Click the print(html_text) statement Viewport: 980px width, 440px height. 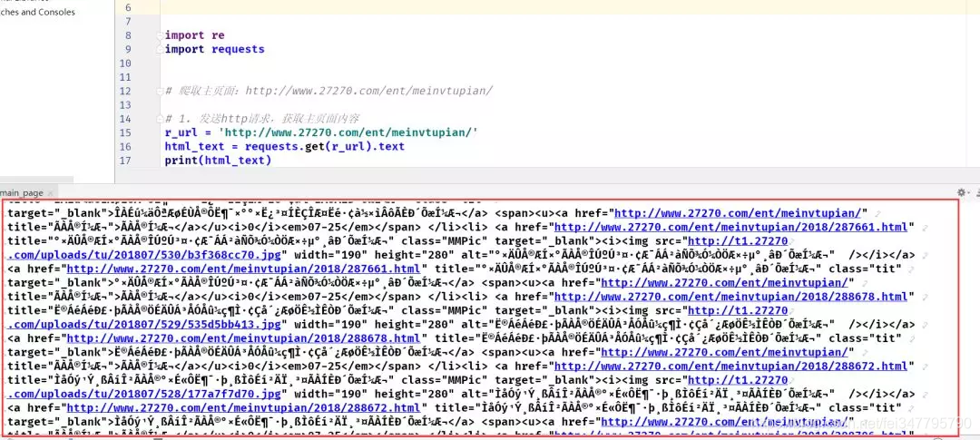(218, 161)
